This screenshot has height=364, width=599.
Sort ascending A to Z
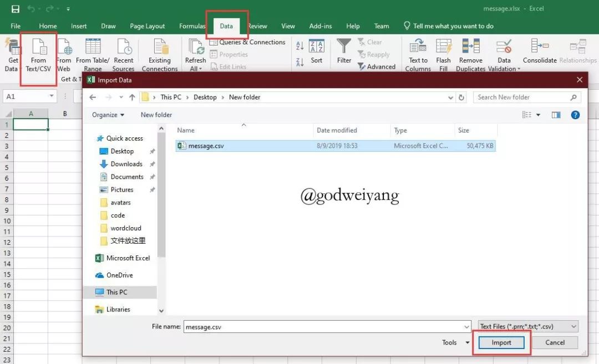coord(300,46)
